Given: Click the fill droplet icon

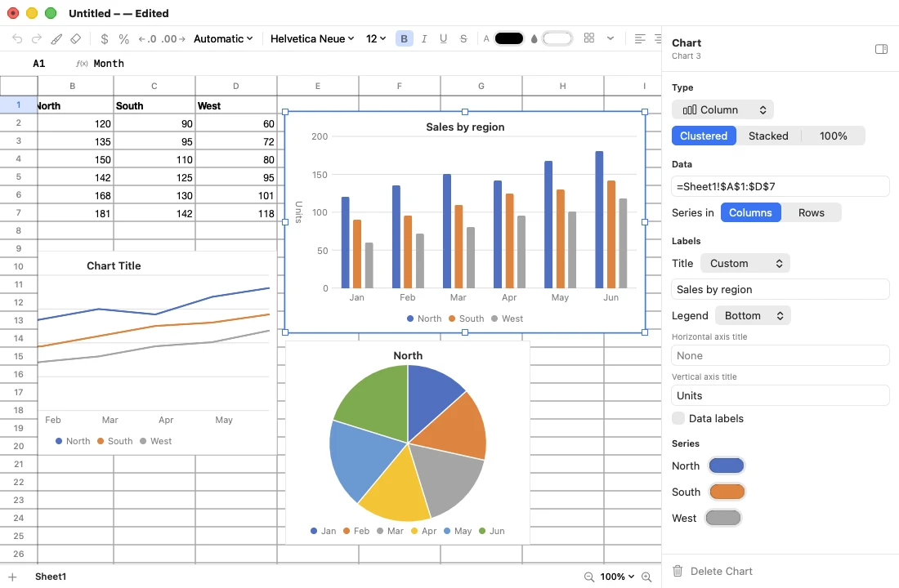Looking at the screenshot, I should (x=534, y=38).
